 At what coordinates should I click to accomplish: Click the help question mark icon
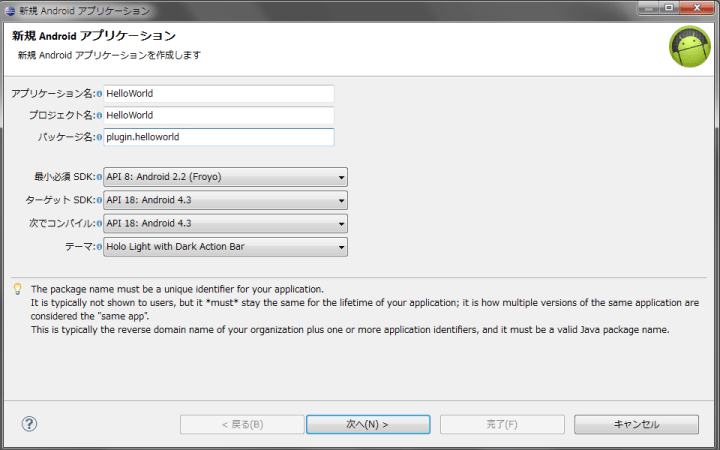tap(29, 424)
